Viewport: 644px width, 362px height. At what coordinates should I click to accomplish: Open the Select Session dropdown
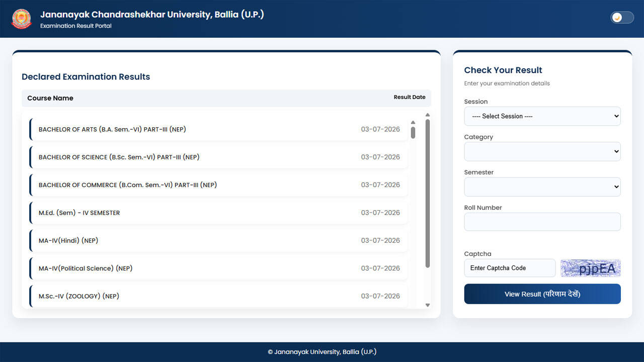(542, 116)
